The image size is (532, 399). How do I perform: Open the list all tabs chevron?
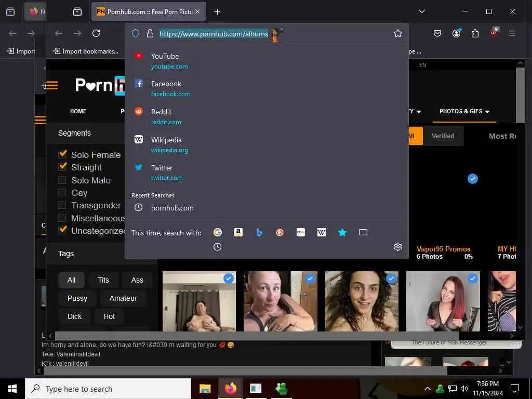(422, 11)
